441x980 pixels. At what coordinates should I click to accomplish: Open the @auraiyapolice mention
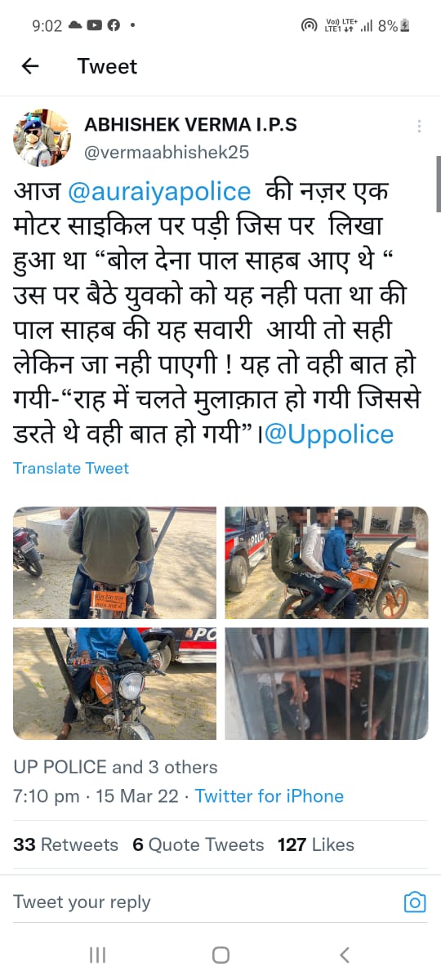point(159,192)
